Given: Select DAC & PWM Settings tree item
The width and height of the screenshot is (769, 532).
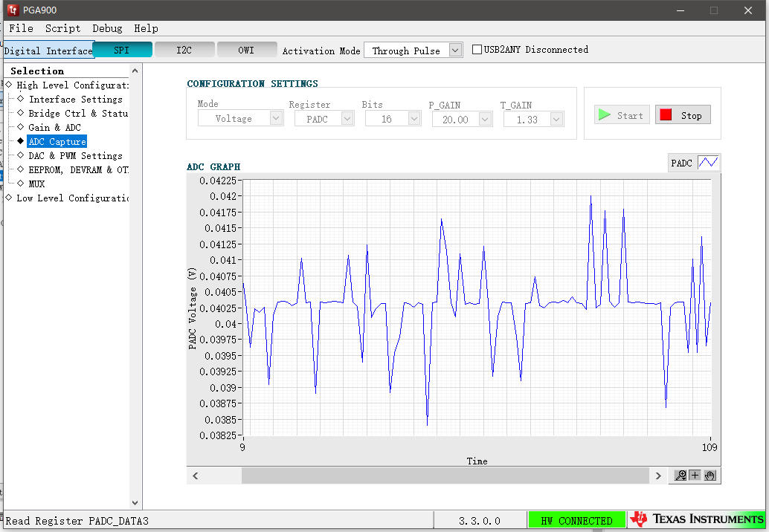Looking at the screenshot, I should 76,156.
